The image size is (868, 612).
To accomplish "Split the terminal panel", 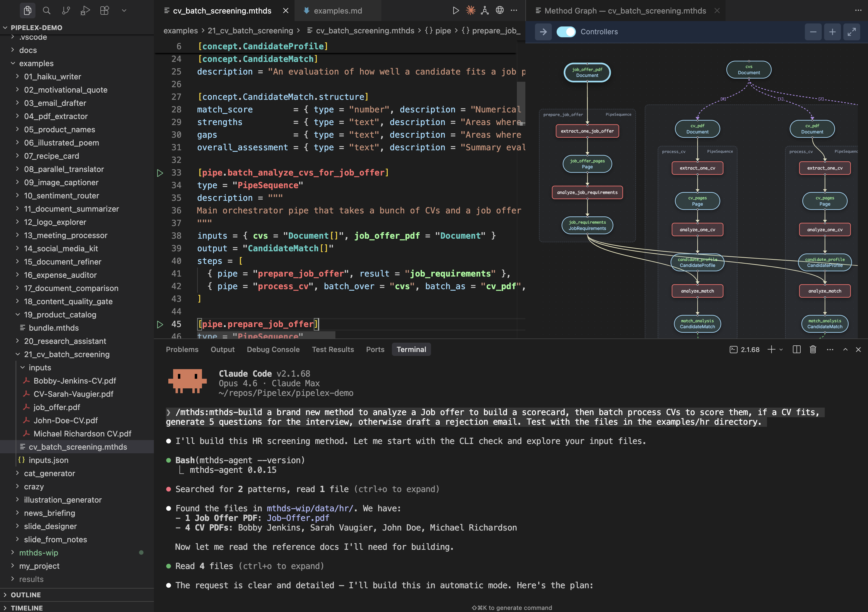I will point(796,350).
